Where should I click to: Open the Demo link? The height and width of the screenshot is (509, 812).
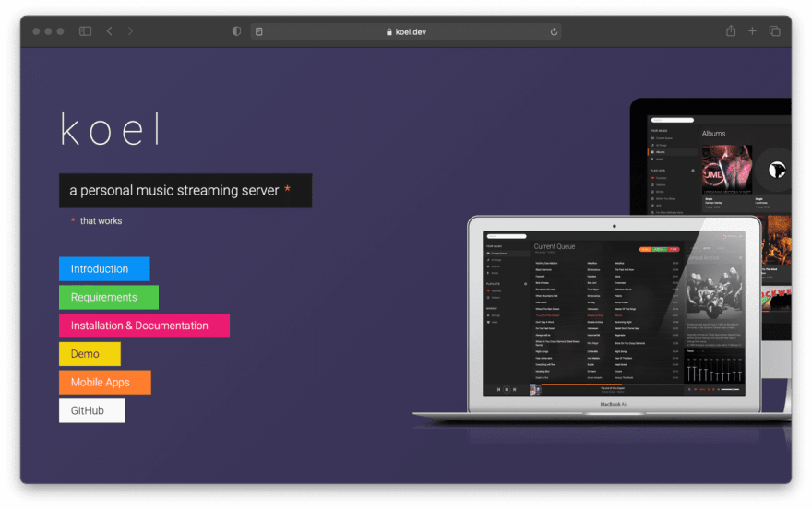[x=90, y=354]
